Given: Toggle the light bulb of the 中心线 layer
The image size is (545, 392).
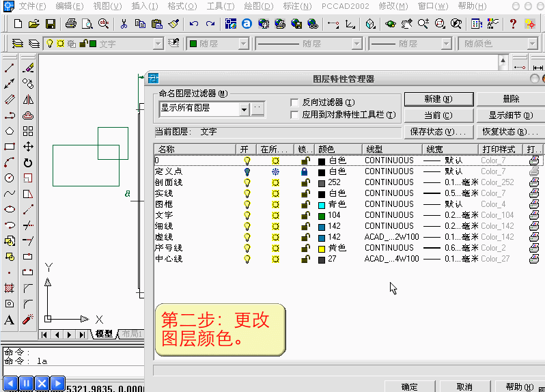Looking at the screenshot, I should 247,260.
